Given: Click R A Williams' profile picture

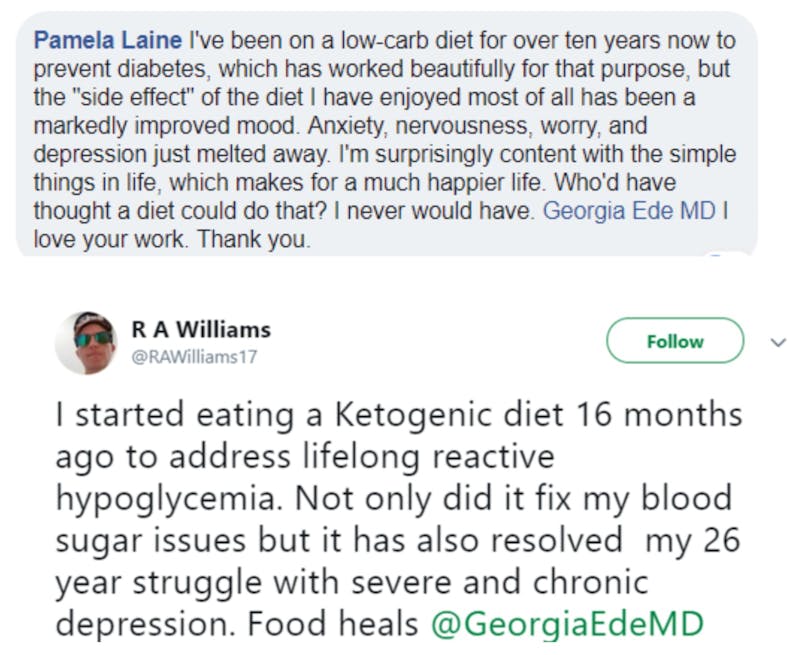Looking at the screenshot, I should click(x=85, y=342).
